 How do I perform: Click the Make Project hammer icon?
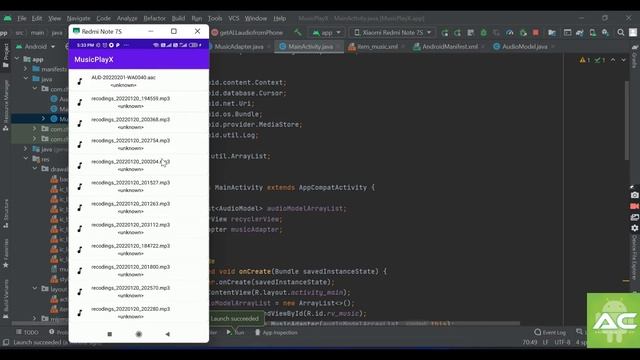click(298, 32)
